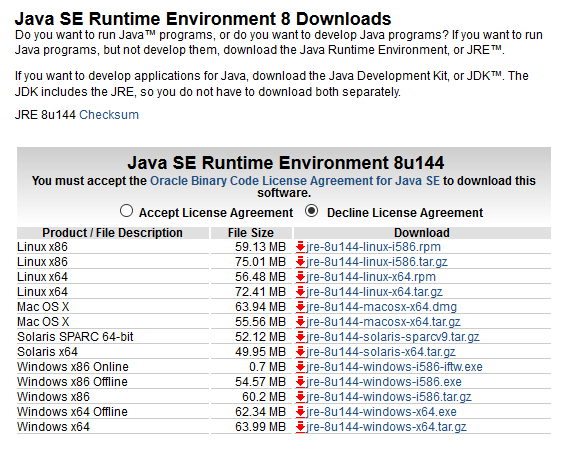Image resolution: width=568 pixels, height=452 pixels.
Task: Download jre-8u144-windows-i586.tar.gz file link
Action: 389,397
